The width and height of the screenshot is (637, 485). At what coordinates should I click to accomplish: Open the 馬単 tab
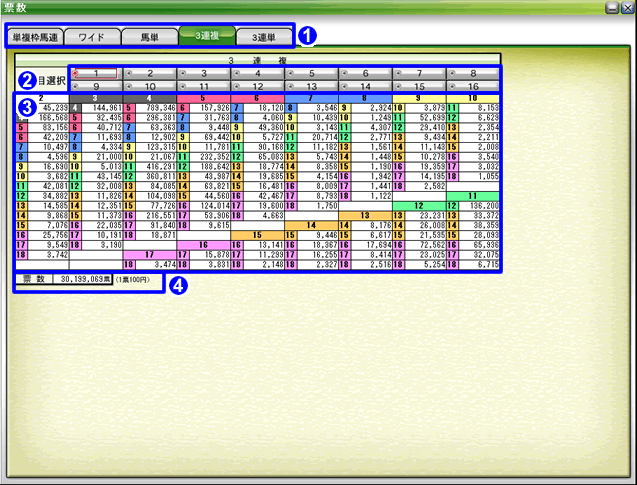coord(150,37)
